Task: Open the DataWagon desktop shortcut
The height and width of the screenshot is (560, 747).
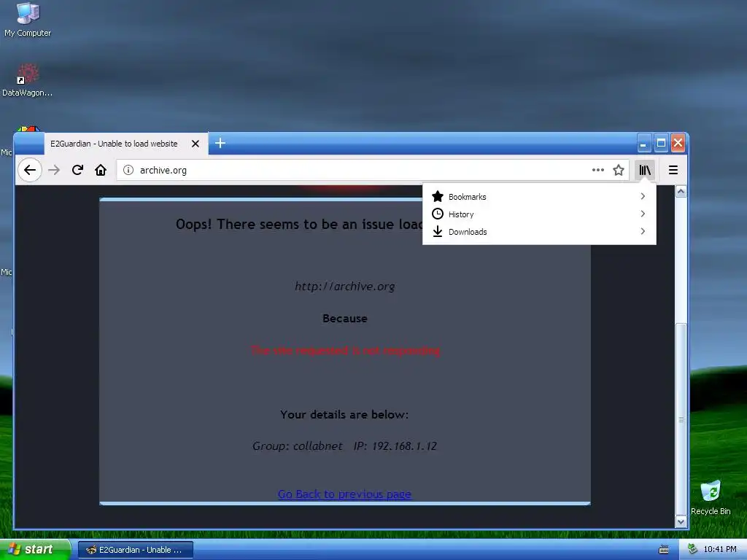Action: (x=27, y=80)
